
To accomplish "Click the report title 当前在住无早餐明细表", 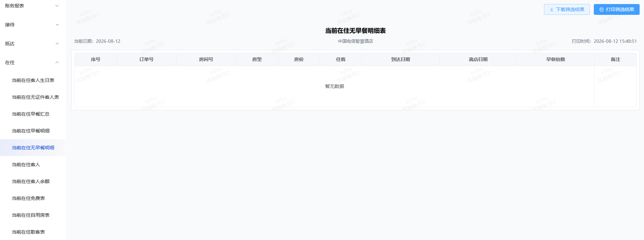I will [355, 31].
